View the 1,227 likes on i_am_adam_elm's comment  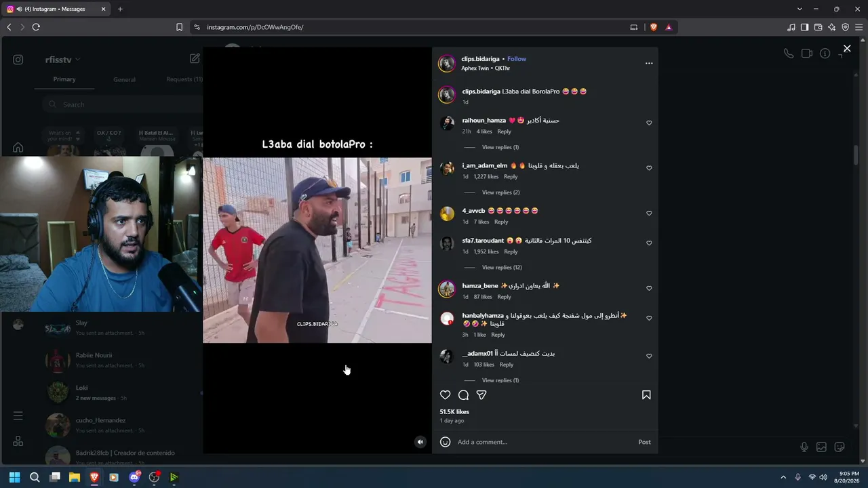pyautogui.click(x=486, y=177)
